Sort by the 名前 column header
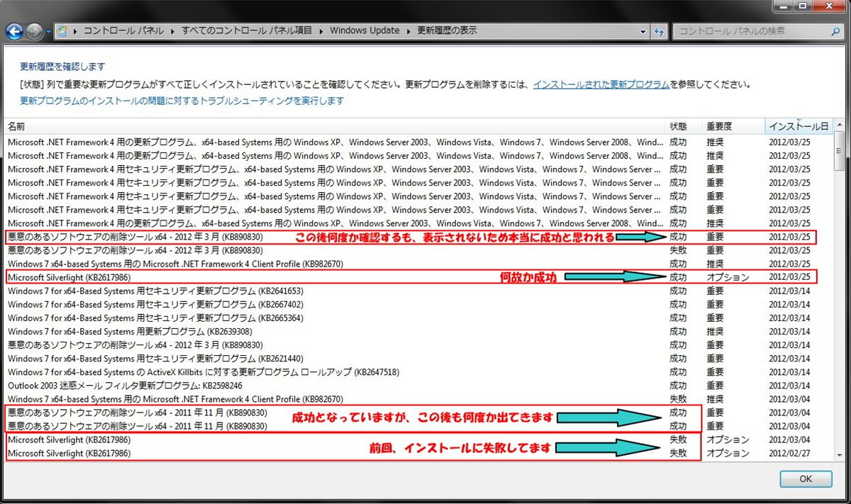Viewport: 851px width, 504px height. [x=335, y=126]
